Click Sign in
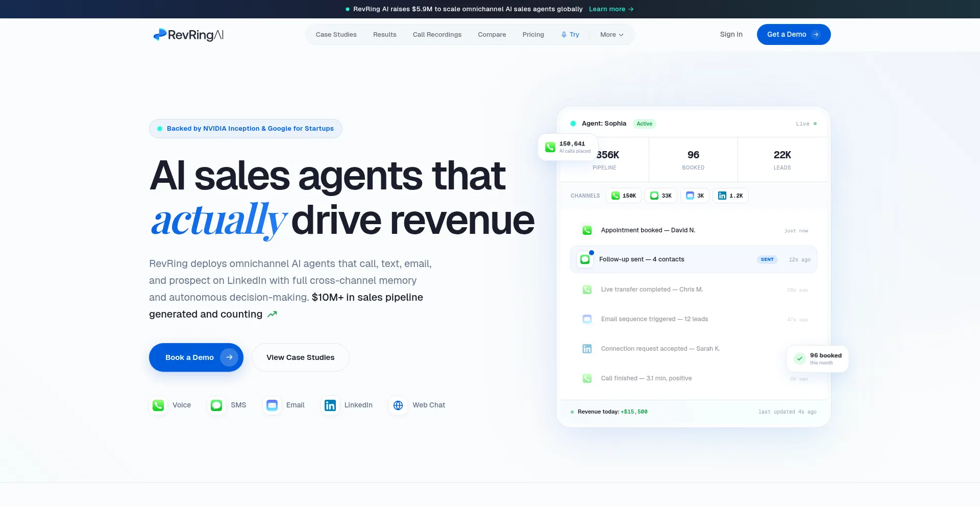 pyautogui.click(x=731, y=34)
